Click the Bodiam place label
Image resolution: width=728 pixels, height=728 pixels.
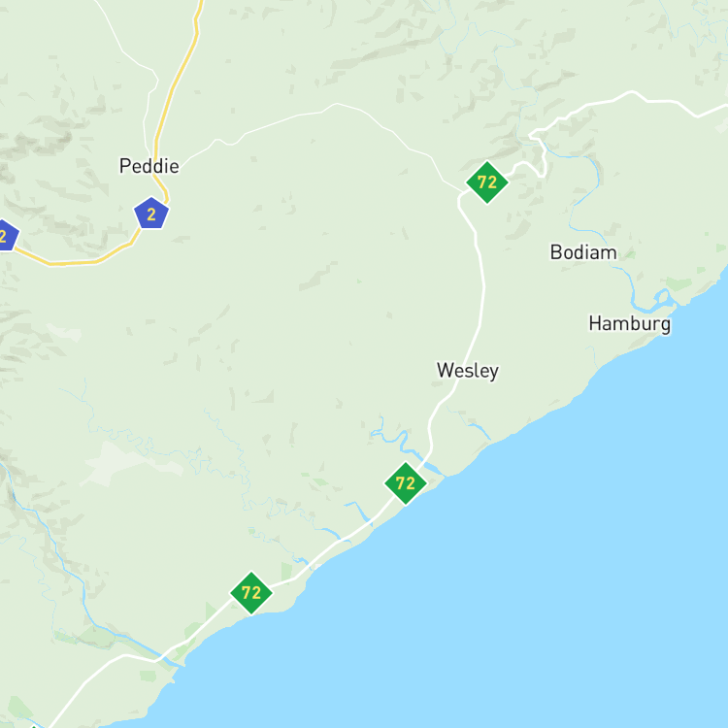[x=583, y=252]
